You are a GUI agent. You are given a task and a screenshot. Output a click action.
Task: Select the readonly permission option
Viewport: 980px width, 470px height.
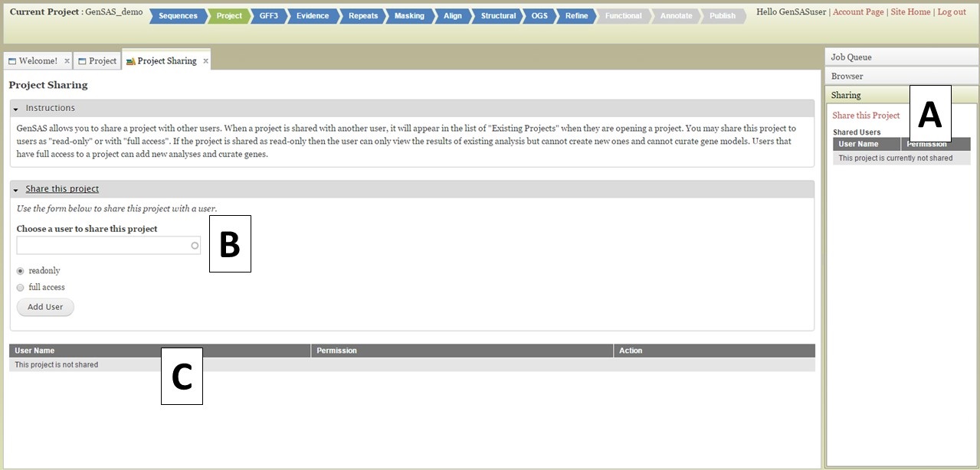tap(20, 271)
